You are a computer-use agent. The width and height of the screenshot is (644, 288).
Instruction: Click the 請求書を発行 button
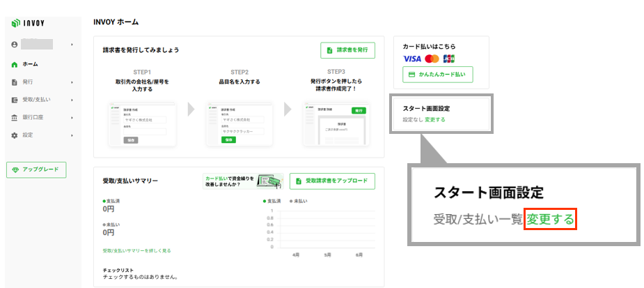click(347, 50)
